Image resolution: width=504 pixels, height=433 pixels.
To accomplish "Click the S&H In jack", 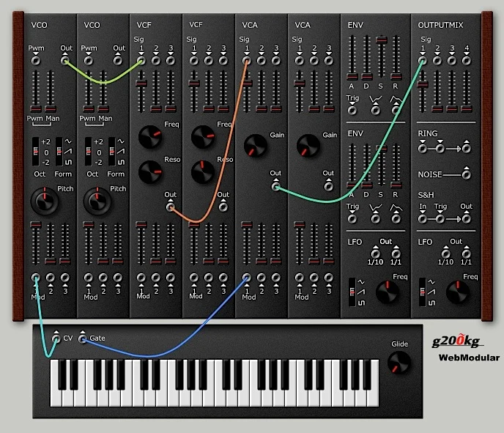I will point(423,219).
